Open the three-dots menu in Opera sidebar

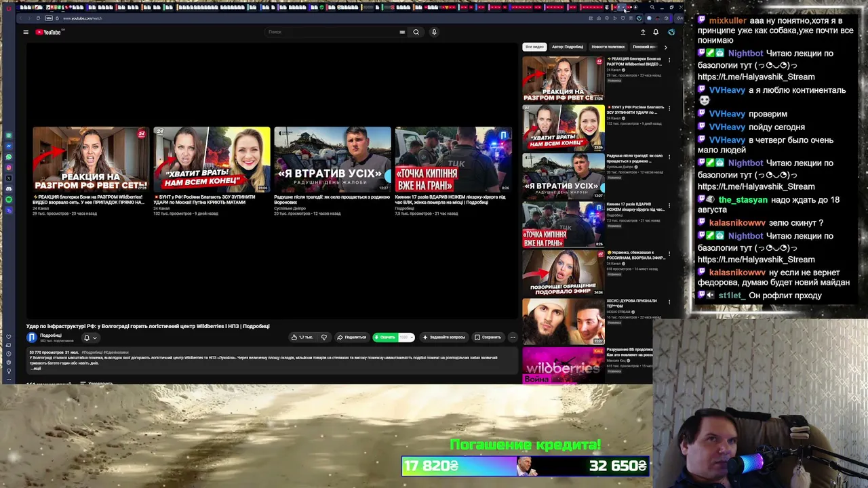point(9,378)
